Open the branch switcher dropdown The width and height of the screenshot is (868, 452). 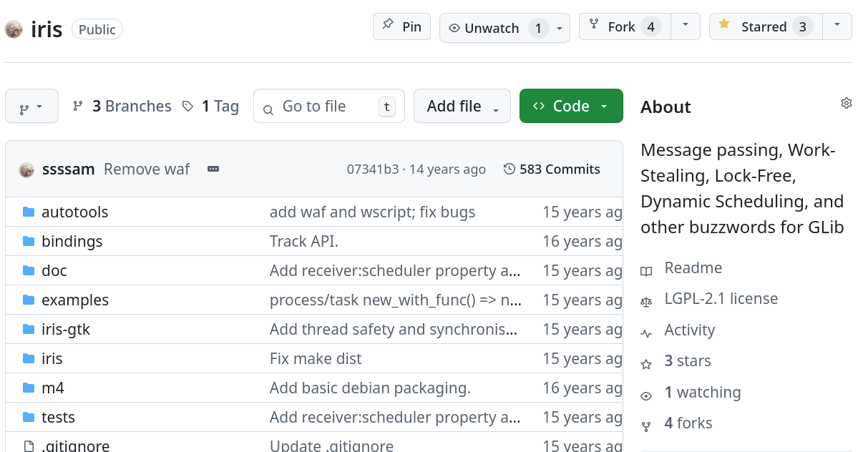tap(31, 107)
